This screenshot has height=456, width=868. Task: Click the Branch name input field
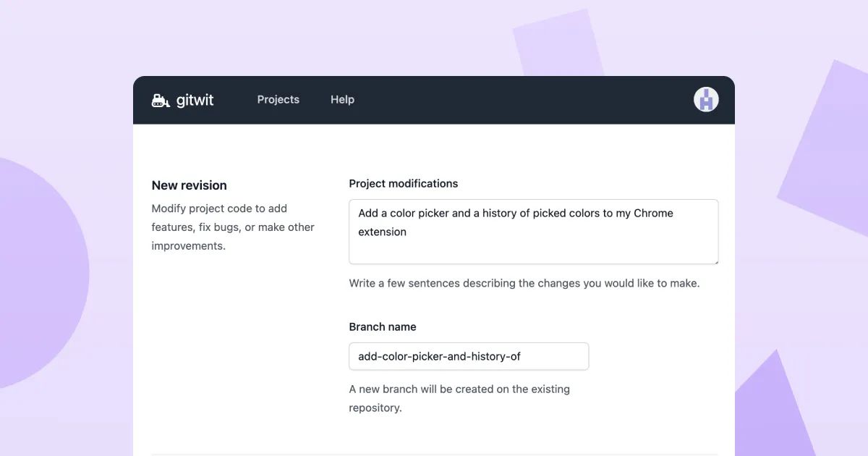(469, 356)
